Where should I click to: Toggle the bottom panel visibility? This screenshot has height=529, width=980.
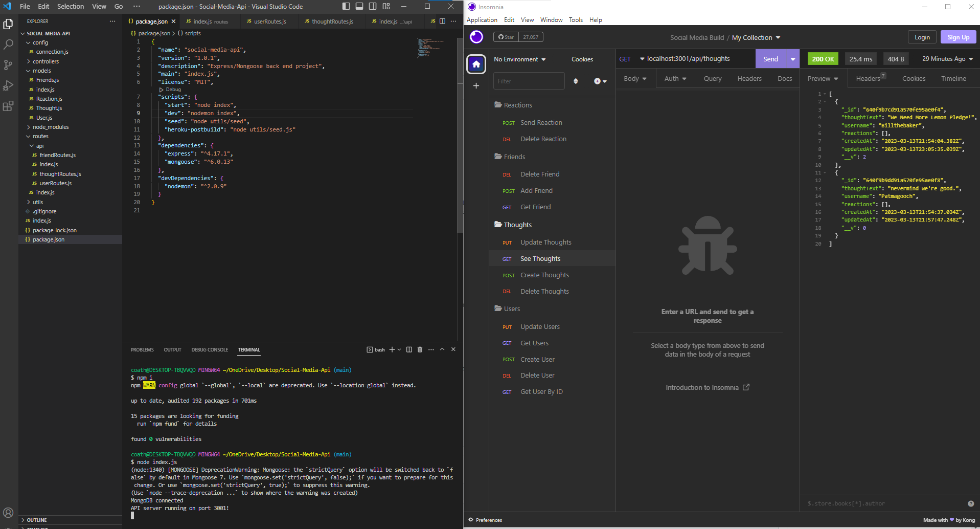359,6
